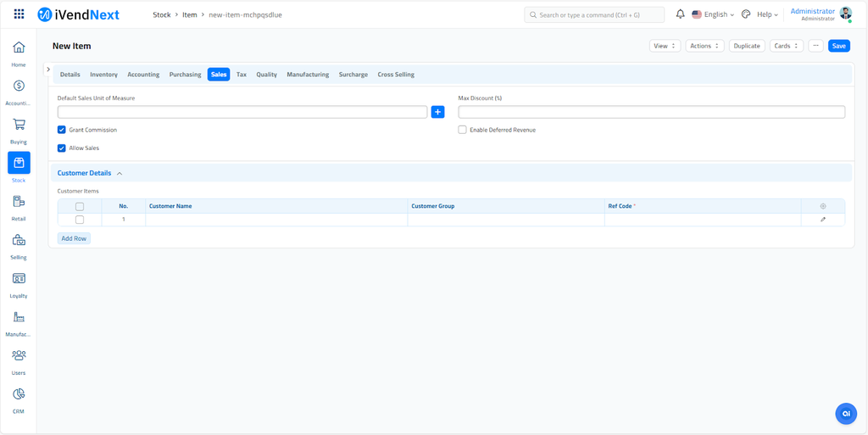
Task: Click Add Row in Customer Items
Action: (x=74, y=238)
